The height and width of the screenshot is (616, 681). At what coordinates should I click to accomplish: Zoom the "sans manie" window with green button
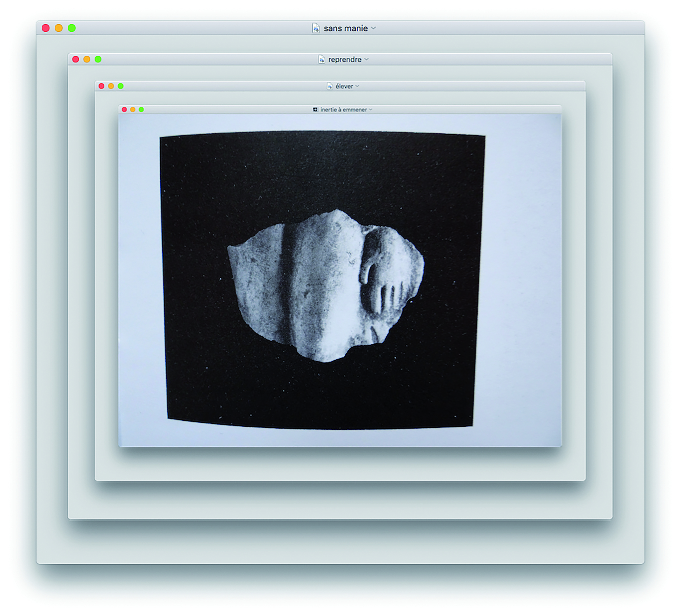(72, 28)
